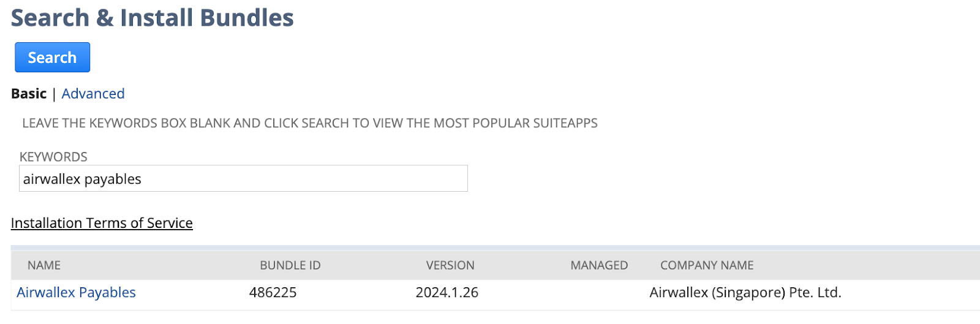Click the KEYWORDS field label
The image size is (980, 324).
[53, 157]
